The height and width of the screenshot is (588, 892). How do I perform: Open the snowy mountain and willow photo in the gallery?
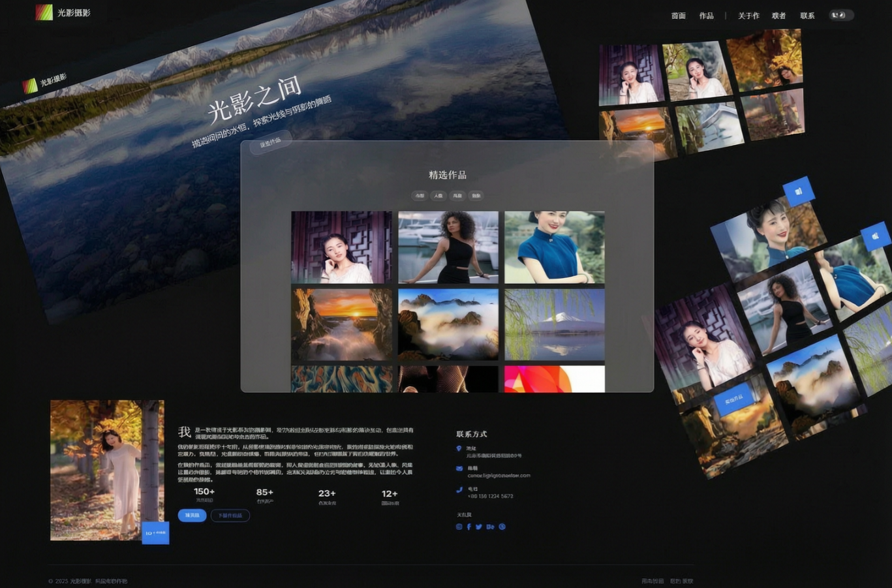tap(554, 324)
